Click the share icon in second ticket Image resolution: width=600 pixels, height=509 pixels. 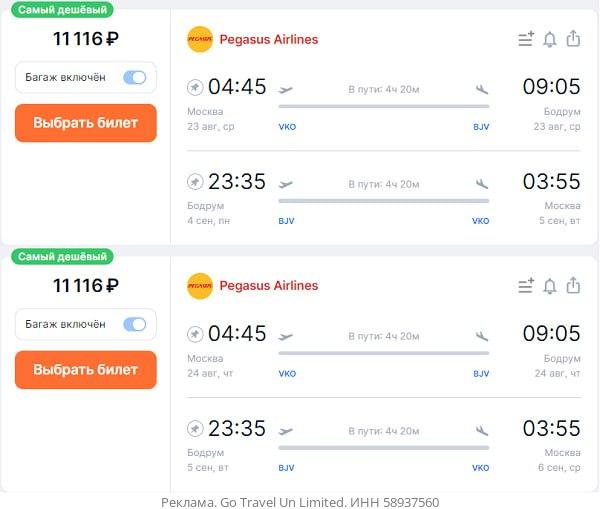click(573, 286)
